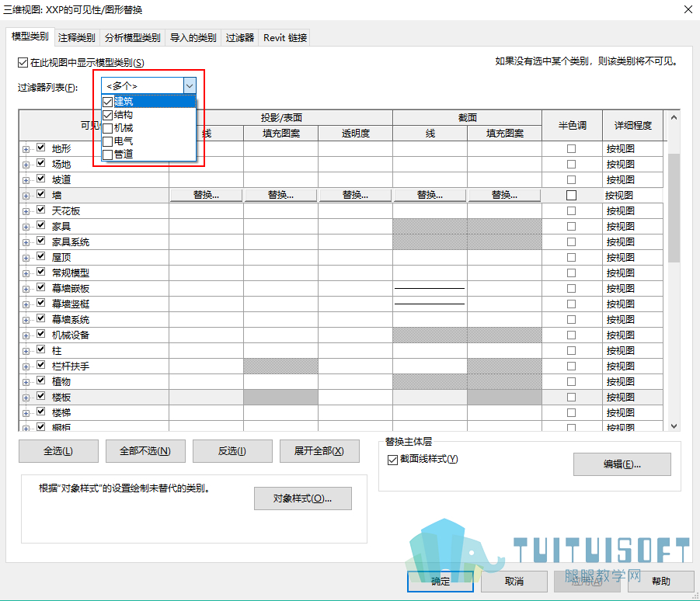The height and width of the screenshot is (601, 700).
Task: Switch to the 过滤器 tab
Action: click(x=240, y=38)
